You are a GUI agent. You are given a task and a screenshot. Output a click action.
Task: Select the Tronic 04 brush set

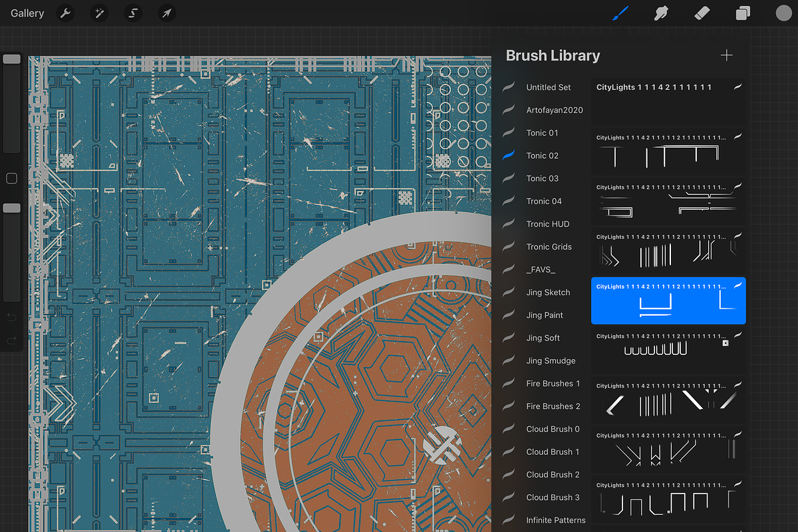pos(543,201)
